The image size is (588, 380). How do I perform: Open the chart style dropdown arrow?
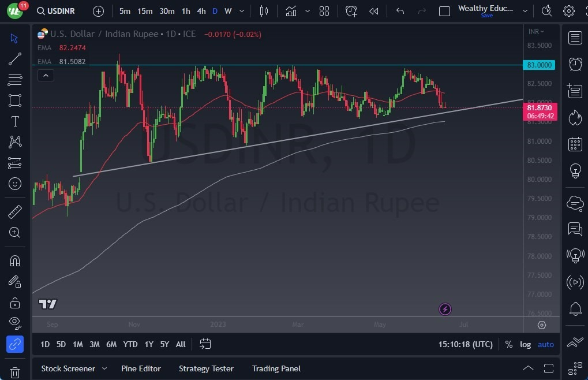307,11
